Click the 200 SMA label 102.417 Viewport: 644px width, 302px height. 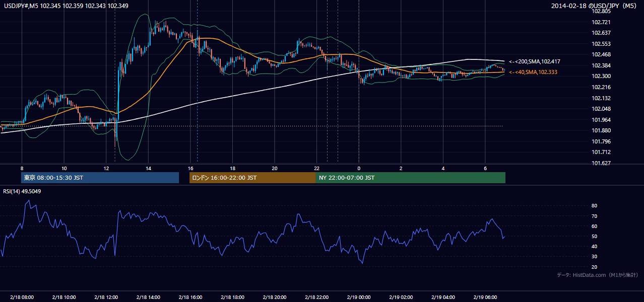coord(535,61)
